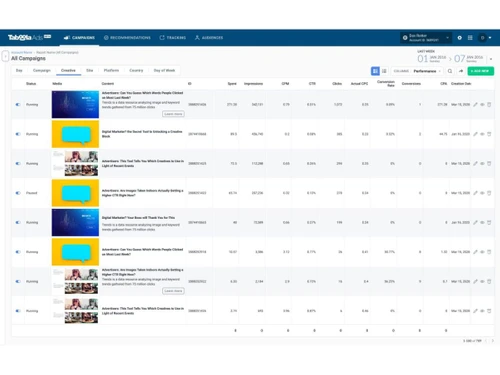The image size is (500, 375).
Task: Click the Account Name breadcrumb link
Action: [x=22, y=52]
